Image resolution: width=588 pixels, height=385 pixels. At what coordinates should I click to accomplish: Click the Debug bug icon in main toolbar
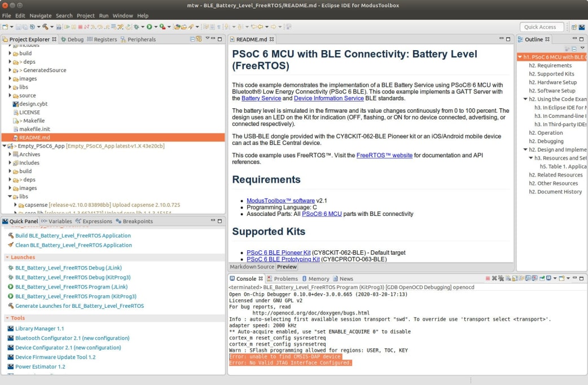(136, 27)
